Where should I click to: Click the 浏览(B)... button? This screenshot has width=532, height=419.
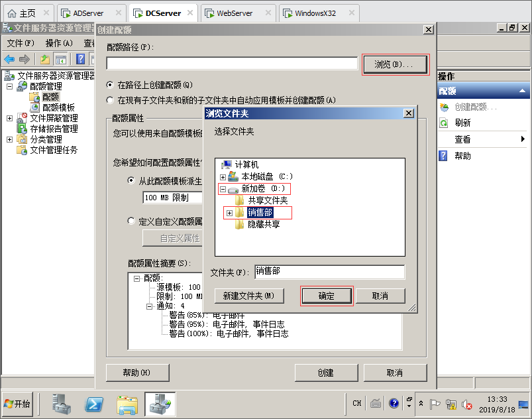point(396,64)
